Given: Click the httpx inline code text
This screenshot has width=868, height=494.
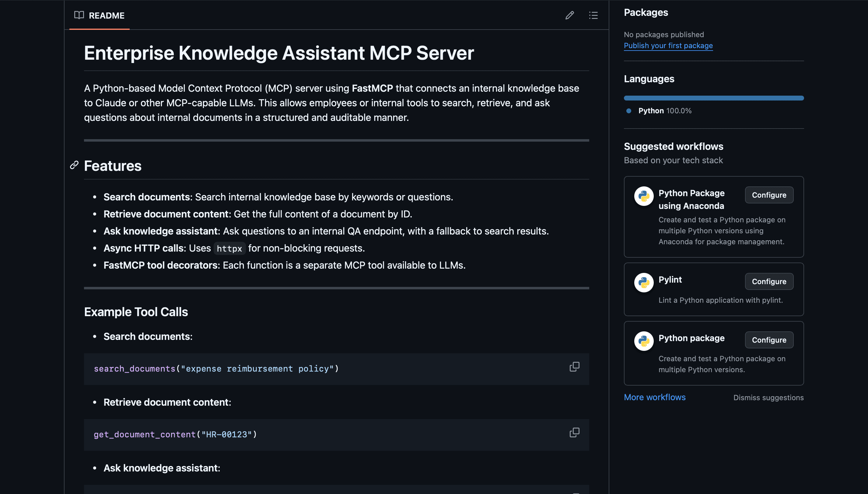Looking at the screenshot, I should [x=229, y=248].
